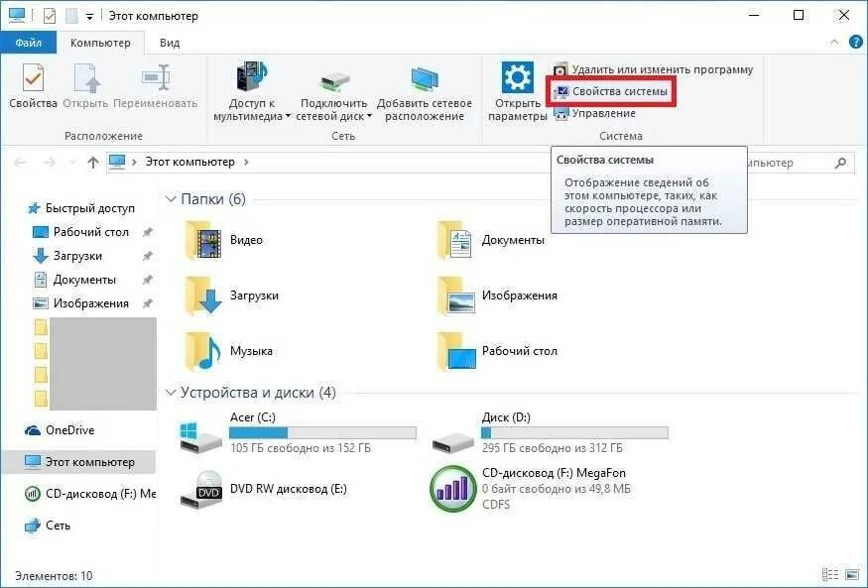Click the Свойства ribbon icon
The height and width of the screenshot is (588, 868).
[x=33, y=77]
